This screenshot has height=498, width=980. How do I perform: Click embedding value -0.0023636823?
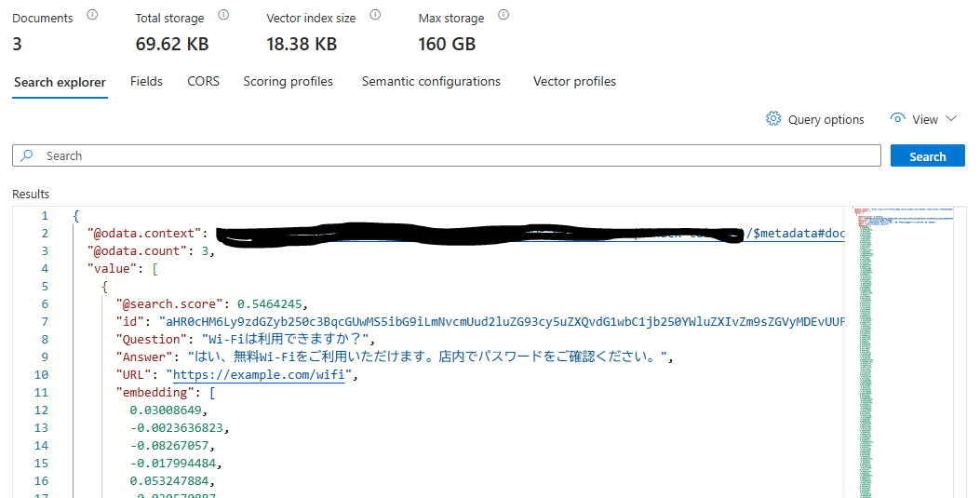176,428
